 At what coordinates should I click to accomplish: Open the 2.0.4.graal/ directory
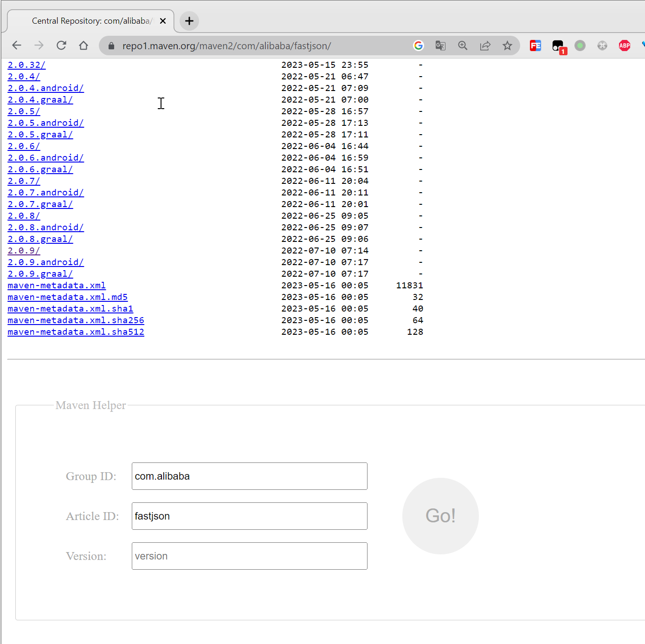(x=40, y=100)
